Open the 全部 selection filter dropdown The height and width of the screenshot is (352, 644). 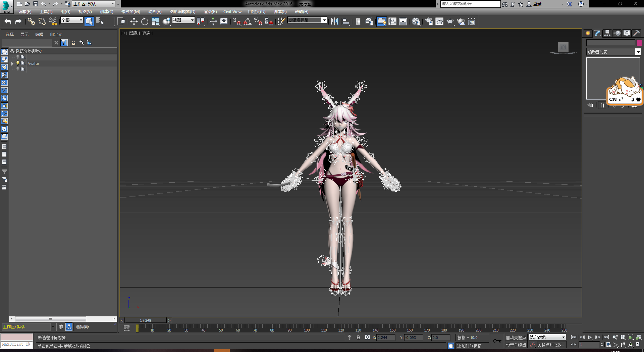pyautogui.click(x=72, y=20)
